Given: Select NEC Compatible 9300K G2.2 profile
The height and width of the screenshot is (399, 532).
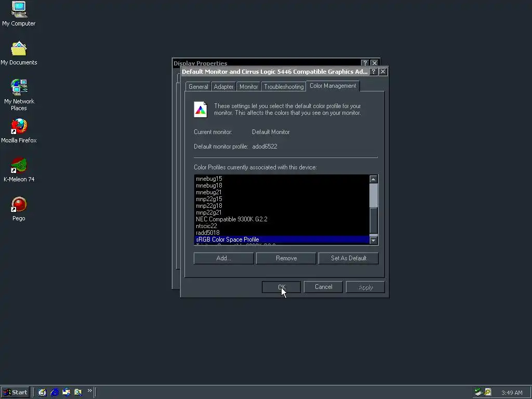Looking at the screenshot, I should tap(282, 219).
